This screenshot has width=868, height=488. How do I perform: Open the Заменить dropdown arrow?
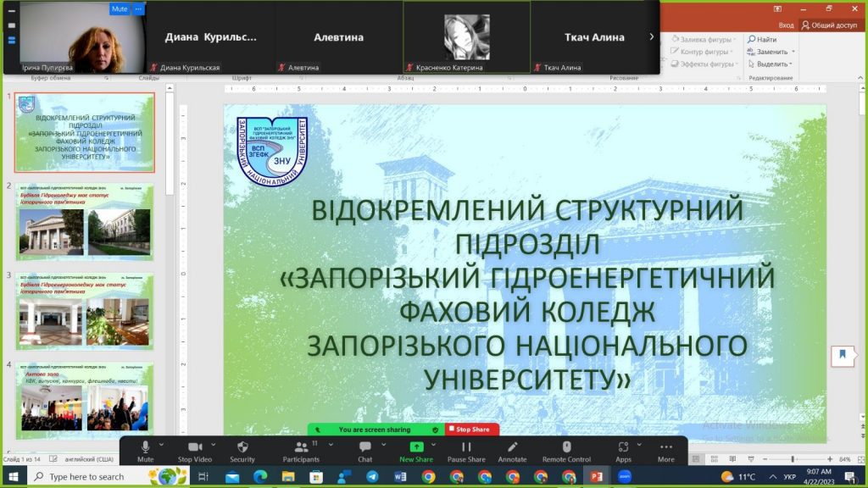793,52
